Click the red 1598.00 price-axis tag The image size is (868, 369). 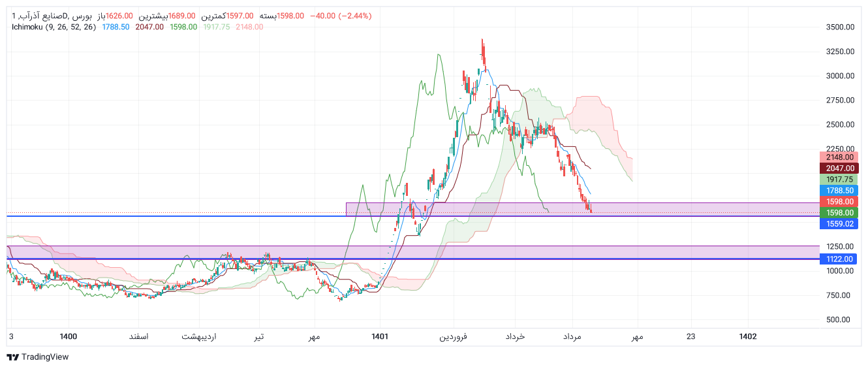[839, 201]
